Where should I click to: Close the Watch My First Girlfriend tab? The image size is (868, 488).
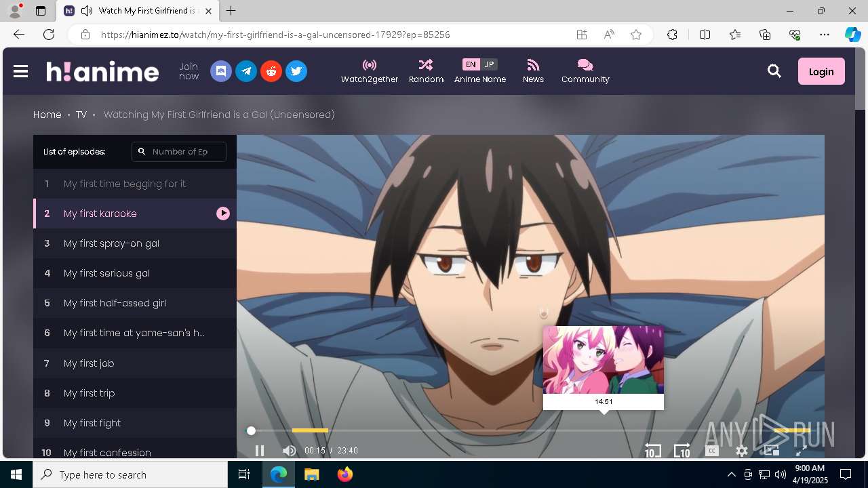(x=209, y=11)
